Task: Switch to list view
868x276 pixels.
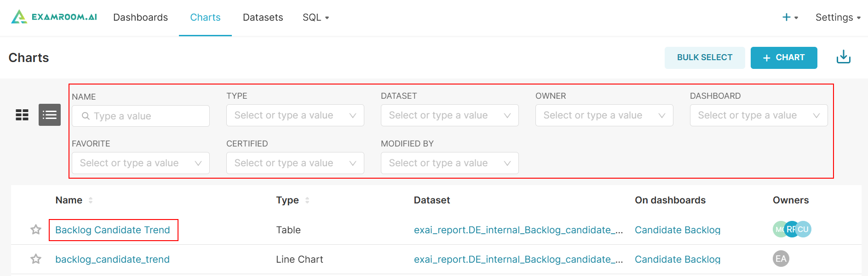Action: pos(50,115)
